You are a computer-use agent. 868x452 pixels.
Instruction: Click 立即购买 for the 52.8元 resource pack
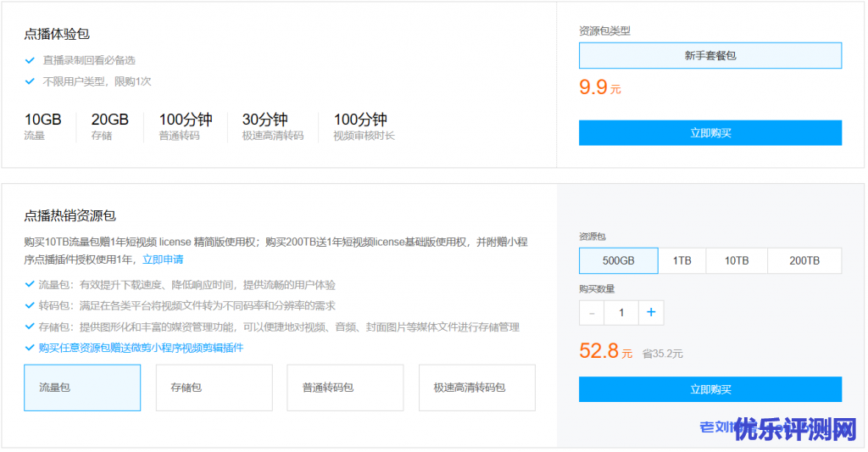[709, 389]
